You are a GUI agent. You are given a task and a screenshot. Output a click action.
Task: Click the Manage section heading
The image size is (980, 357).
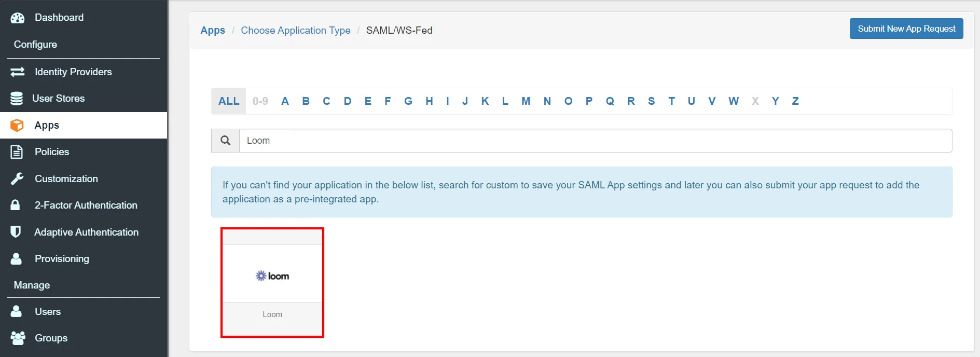32,285
